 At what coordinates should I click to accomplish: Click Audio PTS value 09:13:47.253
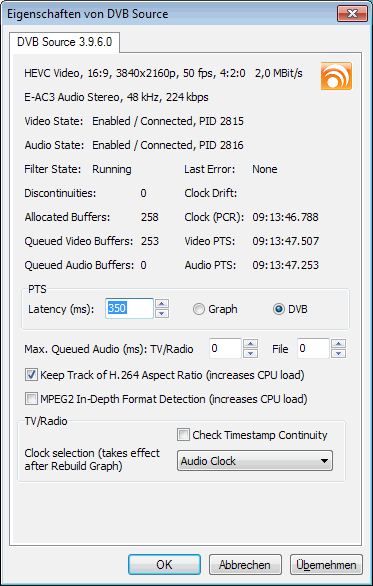coord(286,265)
